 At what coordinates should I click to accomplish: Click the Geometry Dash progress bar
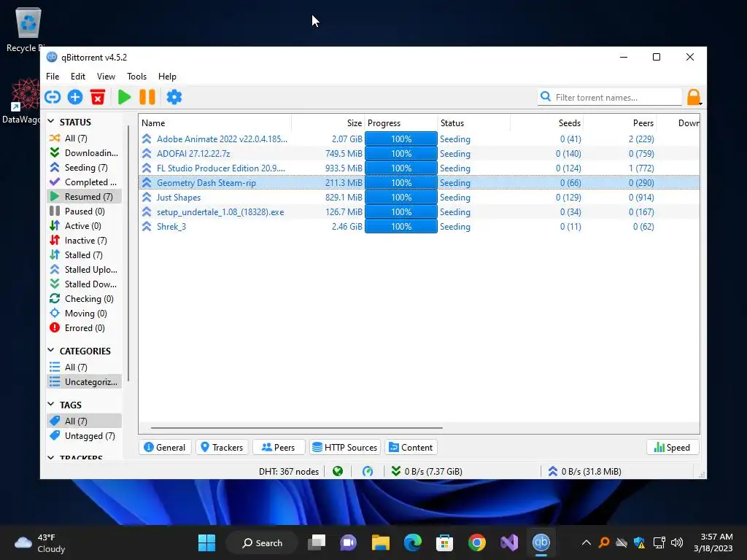pyautogui.click(x=401, y=183)
